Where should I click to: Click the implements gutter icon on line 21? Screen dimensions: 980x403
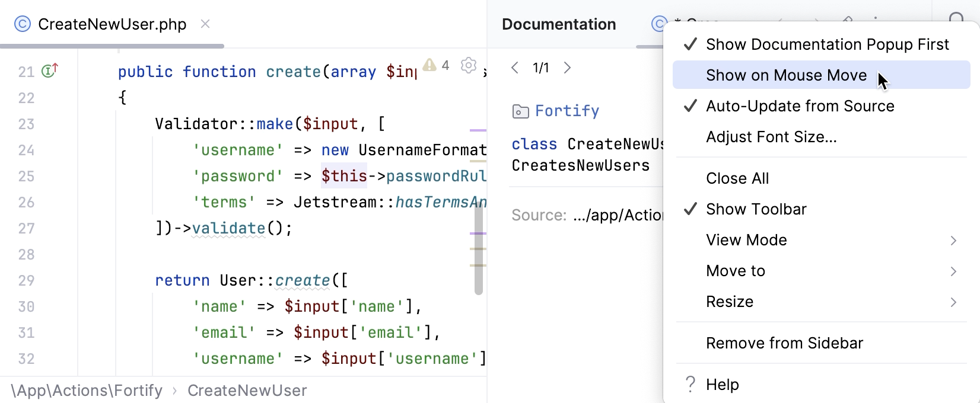point(50,71)
